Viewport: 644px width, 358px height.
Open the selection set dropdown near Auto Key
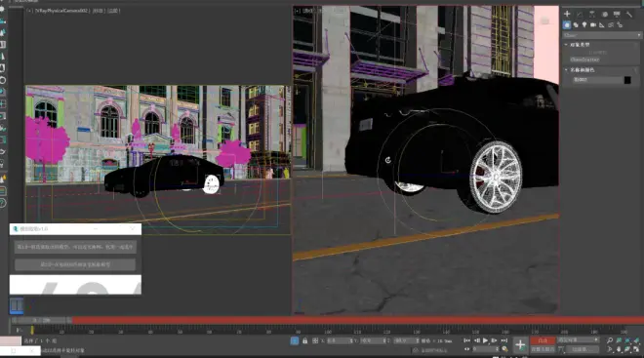(x=578, y=339)
